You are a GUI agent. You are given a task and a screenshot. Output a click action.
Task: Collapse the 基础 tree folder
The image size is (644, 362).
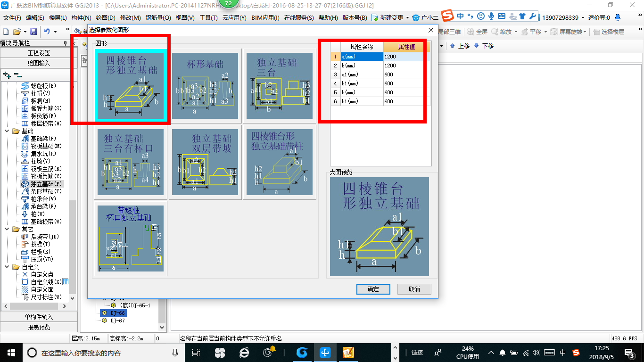tap(7, 131)
